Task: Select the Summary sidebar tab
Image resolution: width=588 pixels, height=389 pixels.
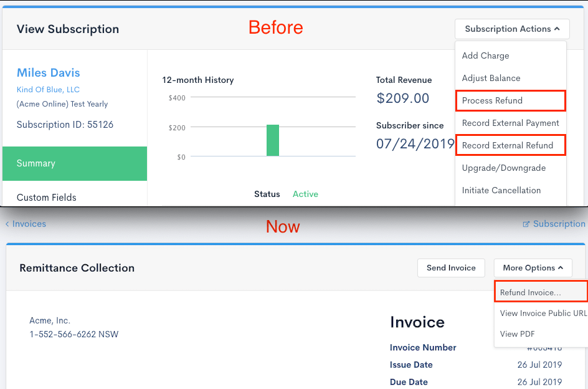Action: click(x=36, y=163)
